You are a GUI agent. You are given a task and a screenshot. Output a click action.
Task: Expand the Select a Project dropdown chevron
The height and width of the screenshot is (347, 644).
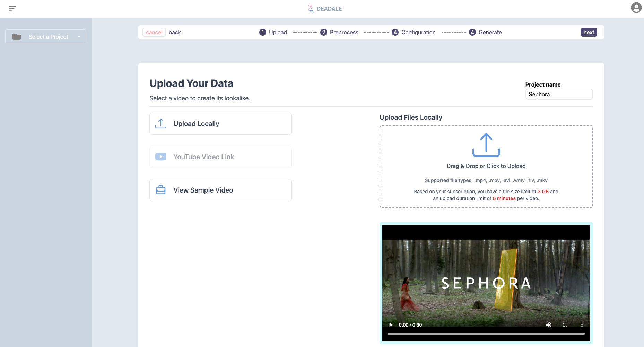pyautogui.click(x=79, y=37)
